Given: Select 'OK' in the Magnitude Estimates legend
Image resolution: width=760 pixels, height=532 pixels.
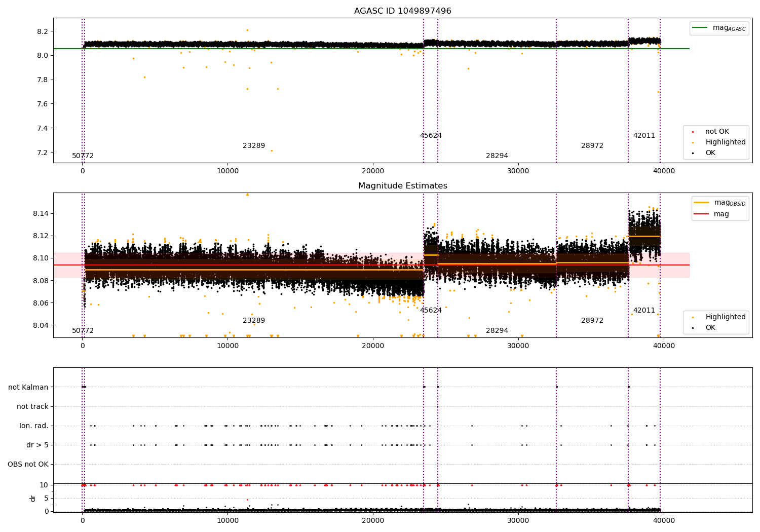Looking at the screenshot, I should [710, 328].
